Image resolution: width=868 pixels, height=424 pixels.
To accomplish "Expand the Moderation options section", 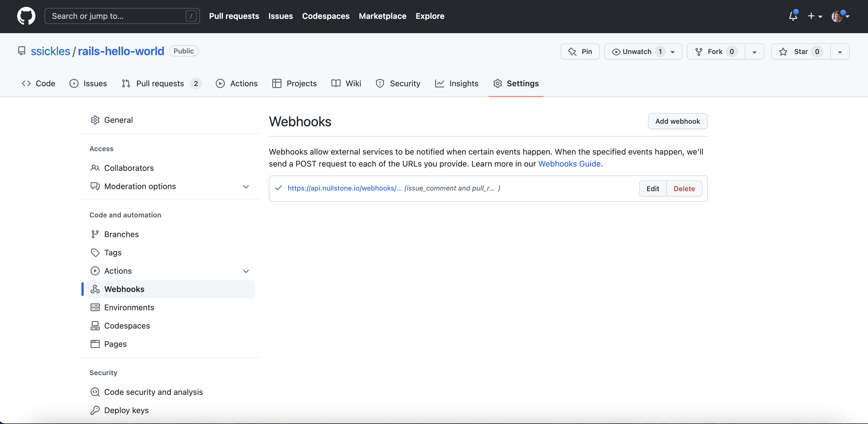I will (246, 186).
